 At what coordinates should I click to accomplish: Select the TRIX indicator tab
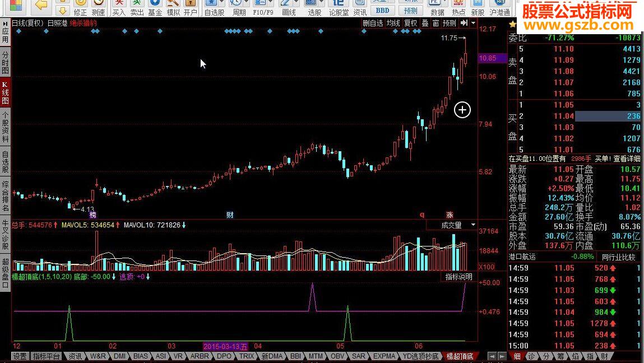tap(247, 356)
